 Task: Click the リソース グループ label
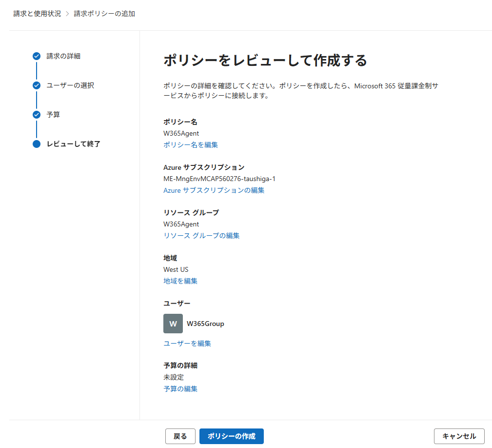[191, 213]
